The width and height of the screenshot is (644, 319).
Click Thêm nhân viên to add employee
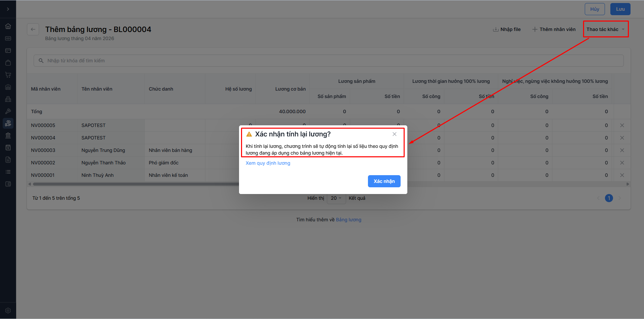554,29
